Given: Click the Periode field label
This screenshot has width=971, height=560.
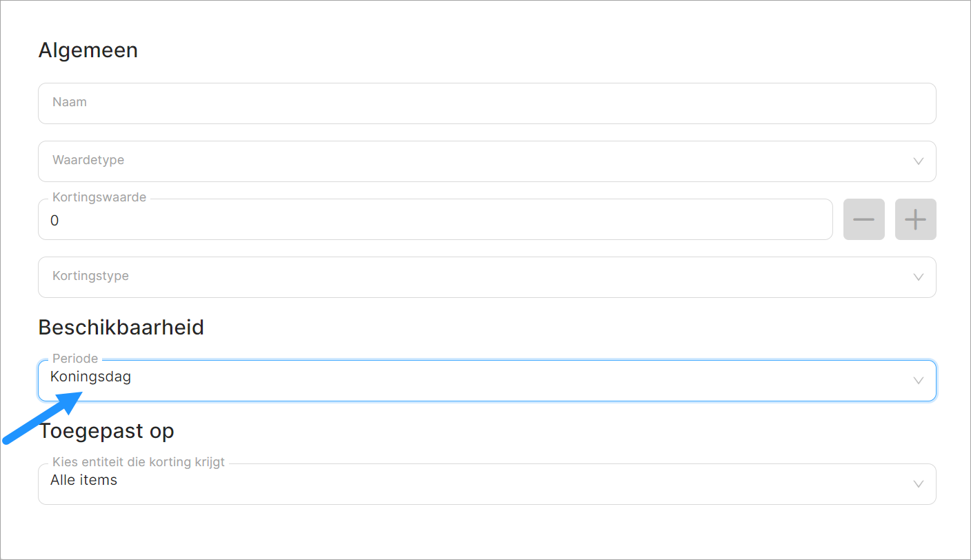Looking at the screenshot, I should [75, 359].
